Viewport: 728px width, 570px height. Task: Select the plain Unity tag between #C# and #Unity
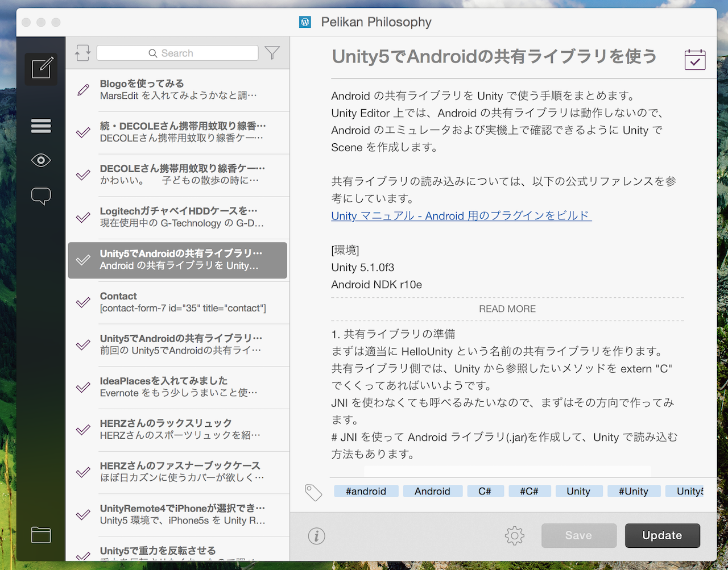point(578,492)
